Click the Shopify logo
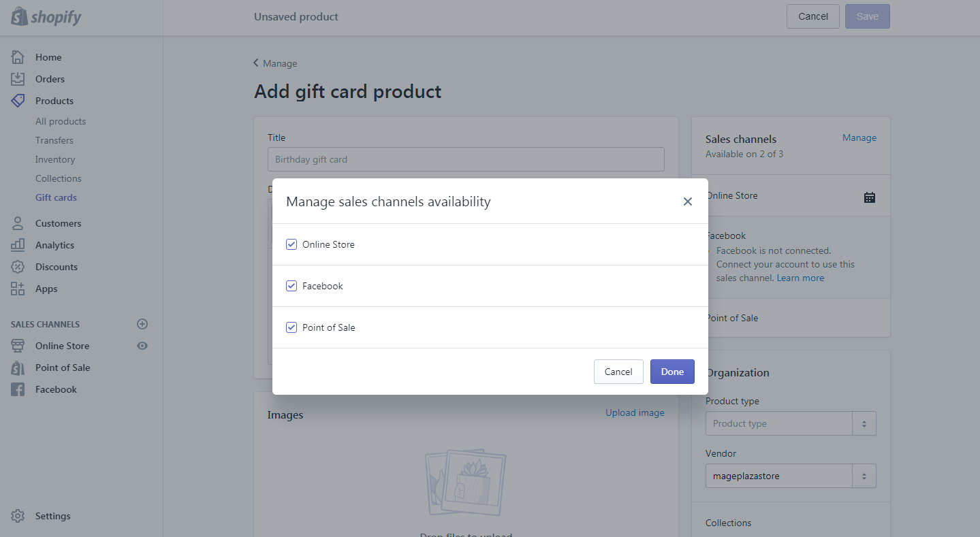The width and height of the screenshot is (980, 537). coord(46,17)
